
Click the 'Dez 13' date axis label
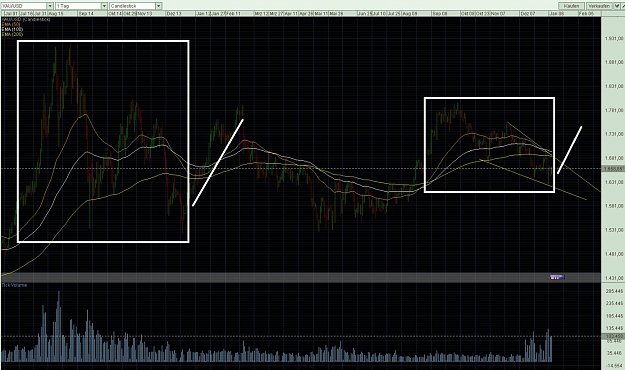pyautogui.click(x=174, y=14)
